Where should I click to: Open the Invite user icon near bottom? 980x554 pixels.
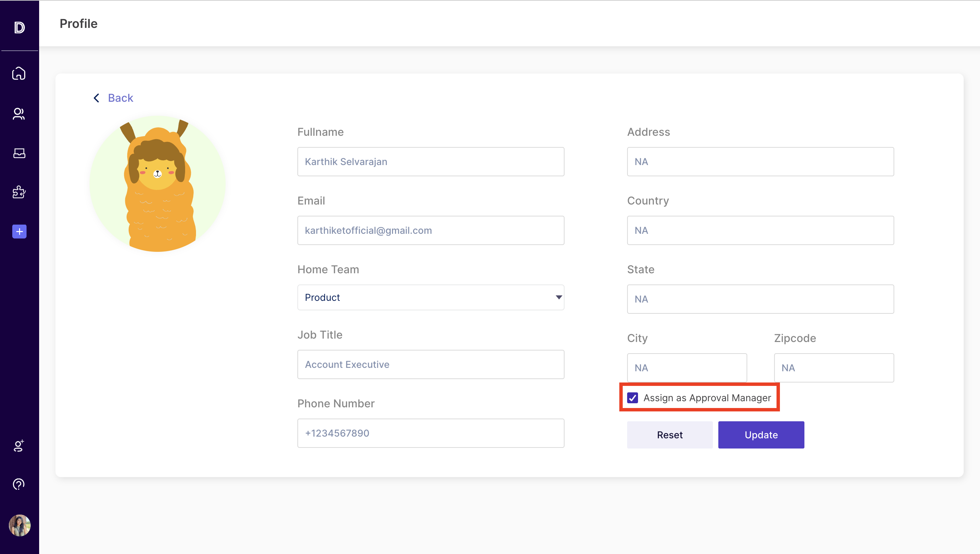(x=19, y=445)
